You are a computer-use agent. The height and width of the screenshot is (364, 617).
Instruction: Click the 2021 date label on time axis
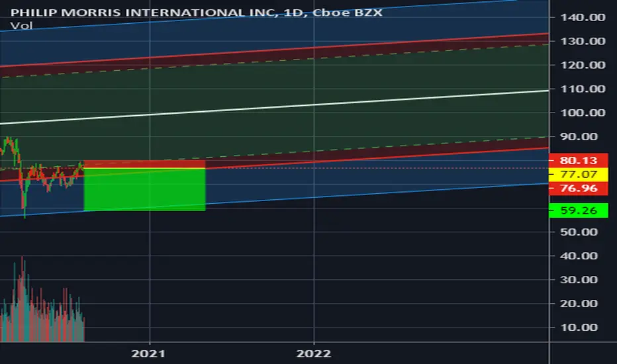[x=148, y=353]
